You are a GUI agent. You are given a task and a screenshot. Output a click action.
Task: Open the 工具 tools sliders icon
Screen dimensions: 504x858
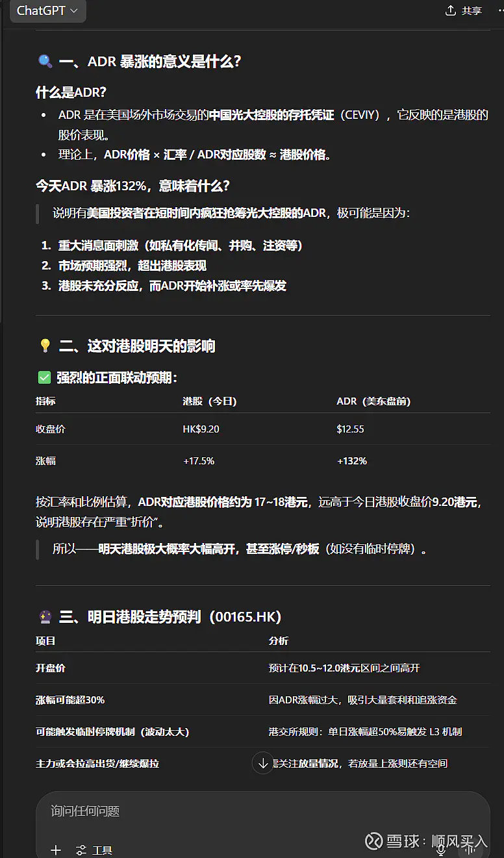click(81, 850)
